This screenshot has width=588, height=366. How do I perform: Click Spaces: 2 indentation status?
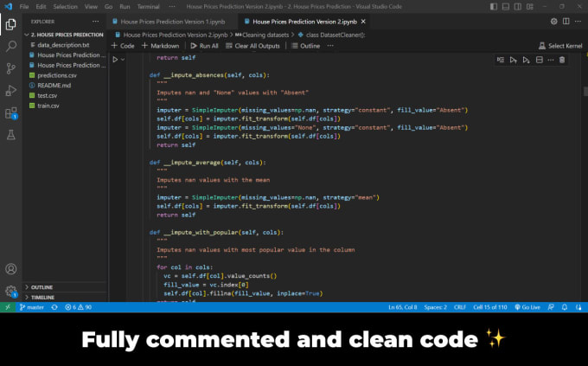(x=435, y=307)
